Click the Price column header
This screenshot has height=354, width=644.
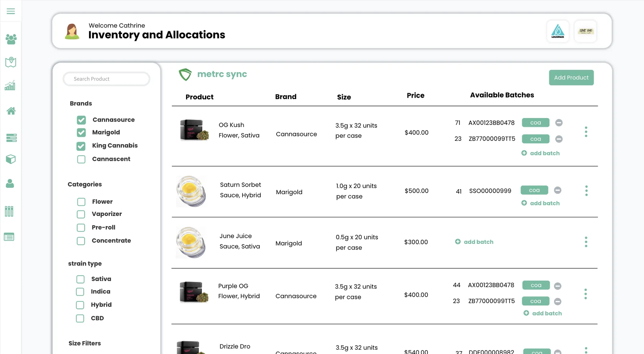(415, 95)
